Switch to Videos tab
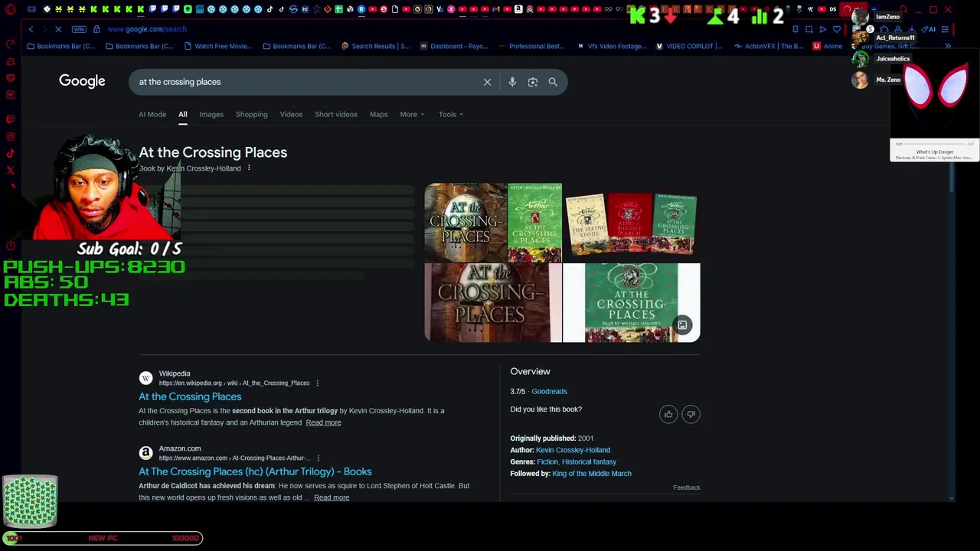This screenshot has width=980, height=551. 291,114
